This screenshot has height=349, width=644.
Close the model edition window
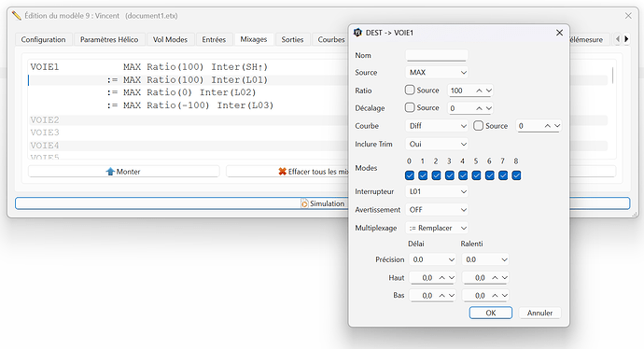point(628,16)
